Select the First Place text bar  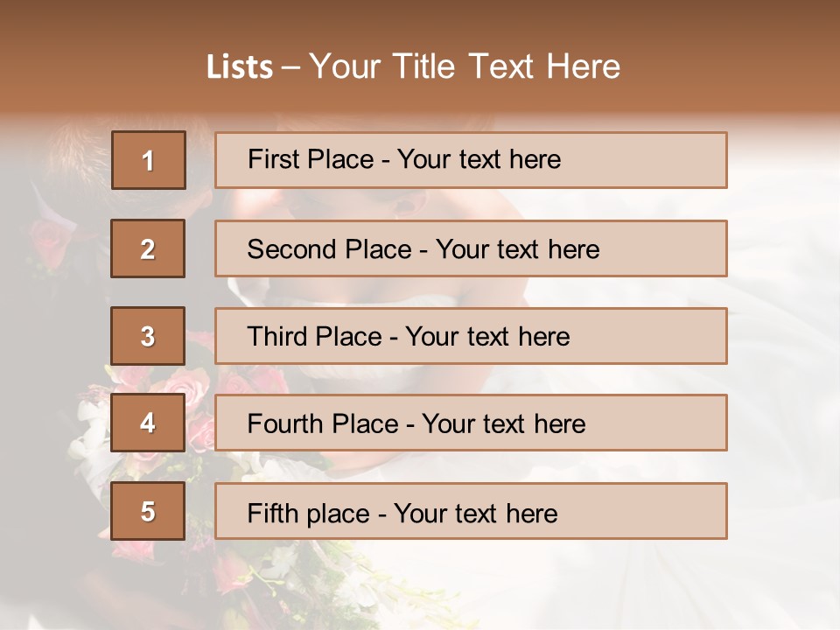(x=471, y=160)
